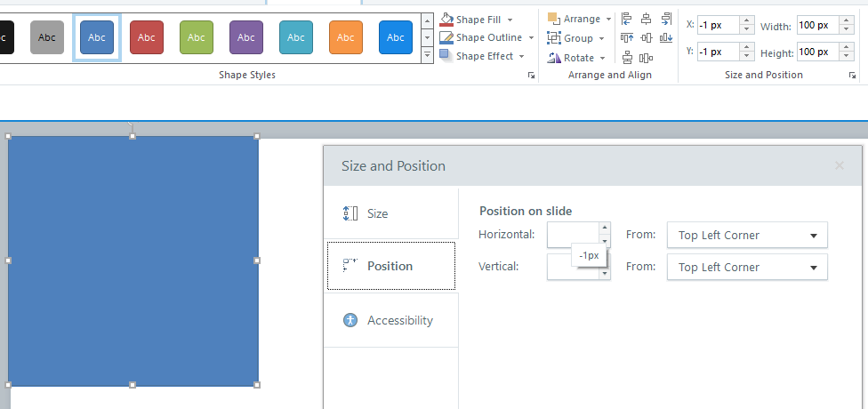868x409 pixels.
Task: Align shape to middle vertically
Action: pos(646,38)
